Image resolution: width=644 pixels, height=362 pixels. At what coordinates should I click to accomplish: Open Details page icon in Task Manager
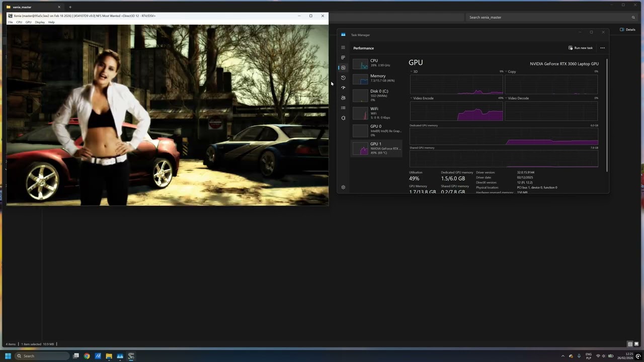tap(343, 108)
